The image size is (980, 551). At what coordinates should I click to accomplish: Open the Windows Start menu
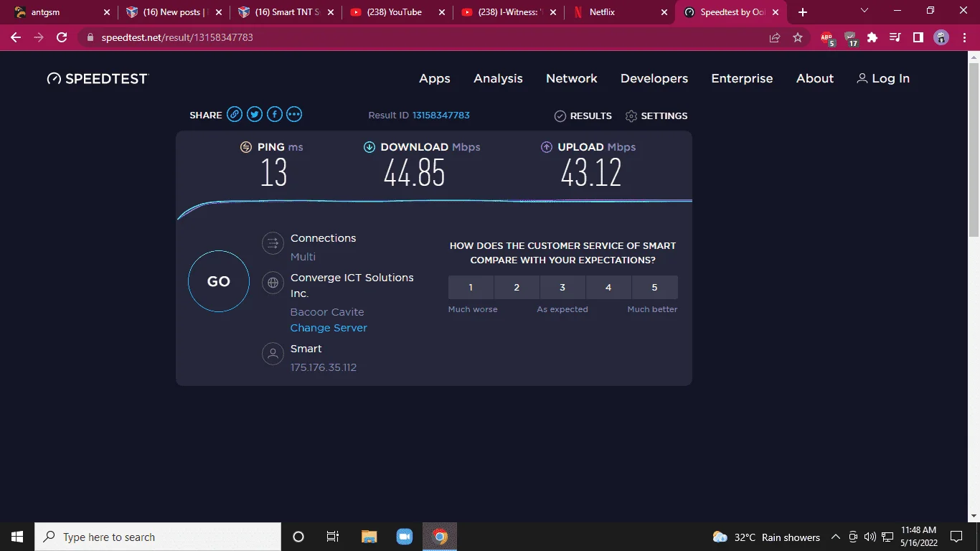coord(17,537)
